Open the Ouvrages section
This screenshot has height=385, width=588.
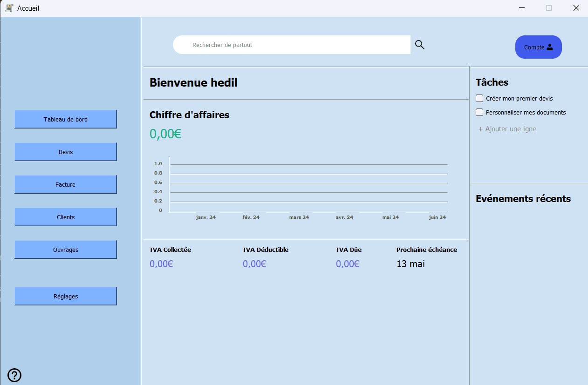(65, 250)
